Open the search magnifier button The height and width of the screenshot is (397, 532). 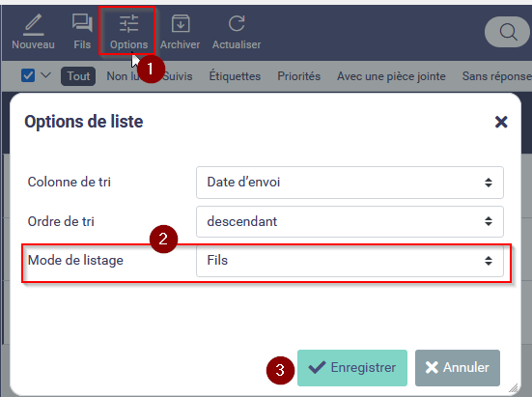click(508, 32)
